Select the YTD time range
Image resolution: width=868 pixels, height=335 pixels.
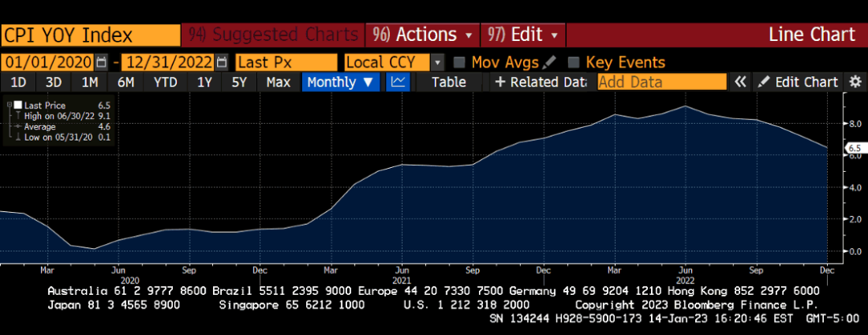click(166, 82)
